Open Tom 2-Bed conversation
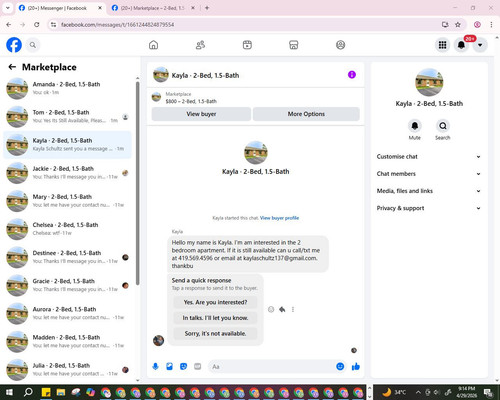500x400 pixels. pyautogui.click(x=68, y=117)
